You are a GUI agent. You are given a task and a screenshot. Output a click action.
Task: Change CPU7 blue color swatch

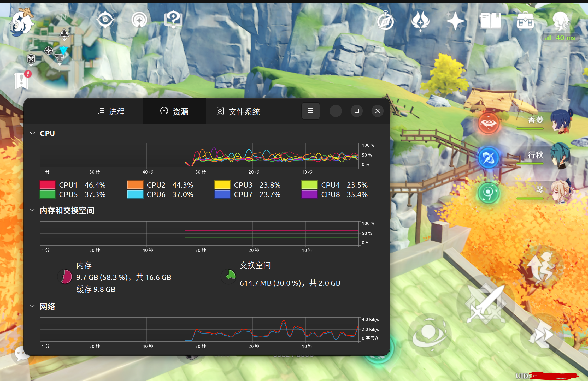(x=222, y=194)
